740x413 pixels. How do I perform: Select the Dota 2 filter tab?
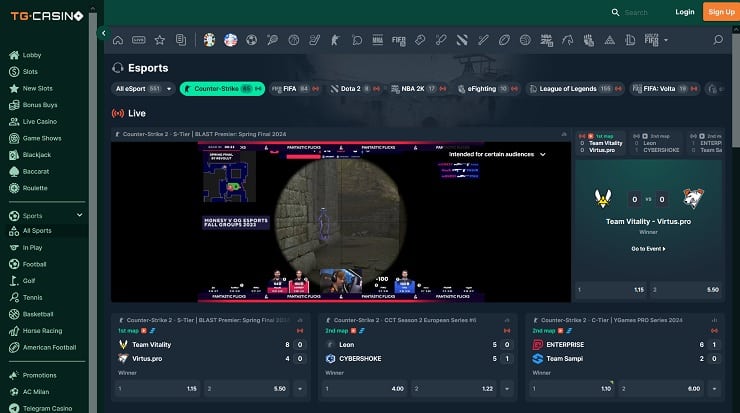point(355,89)
